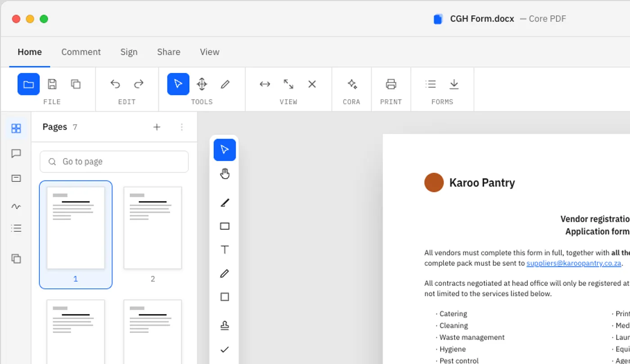Select the page 1 thumbnail
Viewport: 630px width, 364px height.
point(76,234)
